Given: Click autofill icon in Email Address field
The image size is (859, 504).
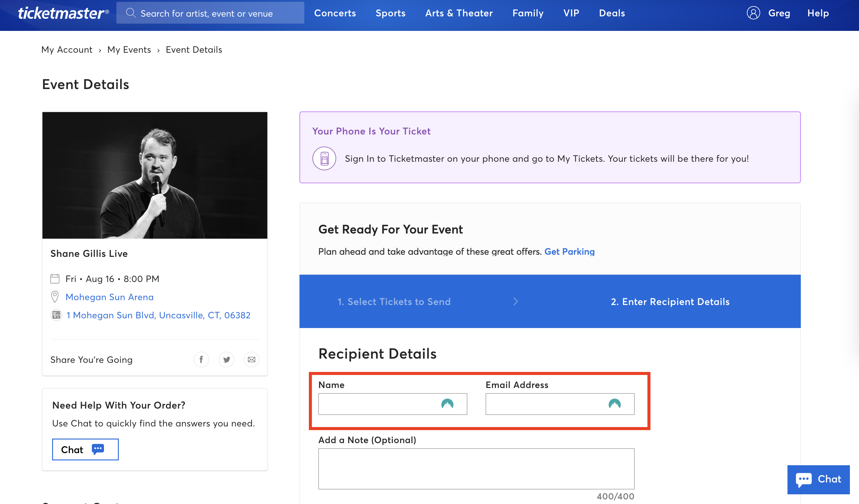Looking at the screenshot, I should [x=614, y=404].
